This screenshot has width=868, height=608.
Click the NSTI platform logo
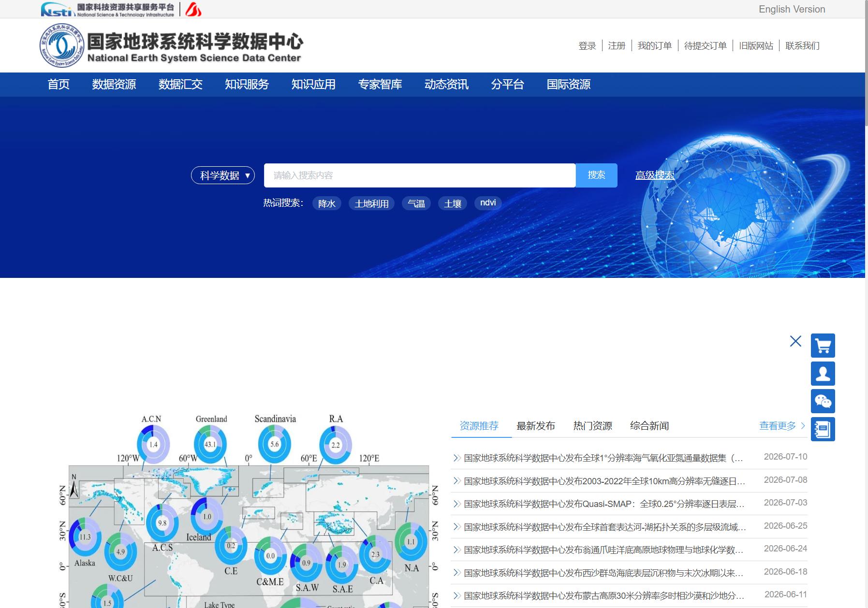click(107, 9)
